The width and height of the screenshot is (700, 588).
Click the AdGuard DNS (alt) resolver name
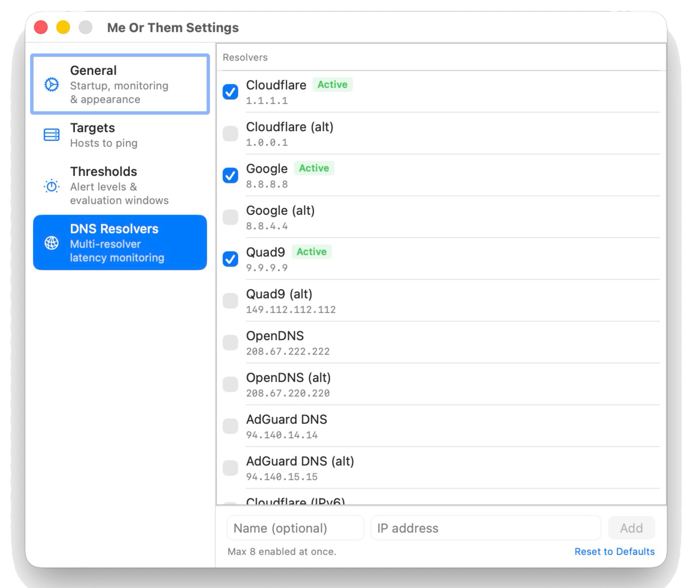pyautogui.click(x=300, y=461)
